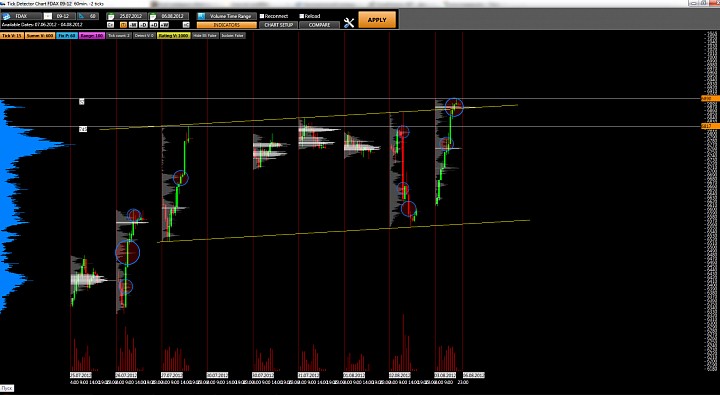The height and width of the screenshot is (395, 720).
Task: Click the APPLY button
Action: click(x=377, y=20)
